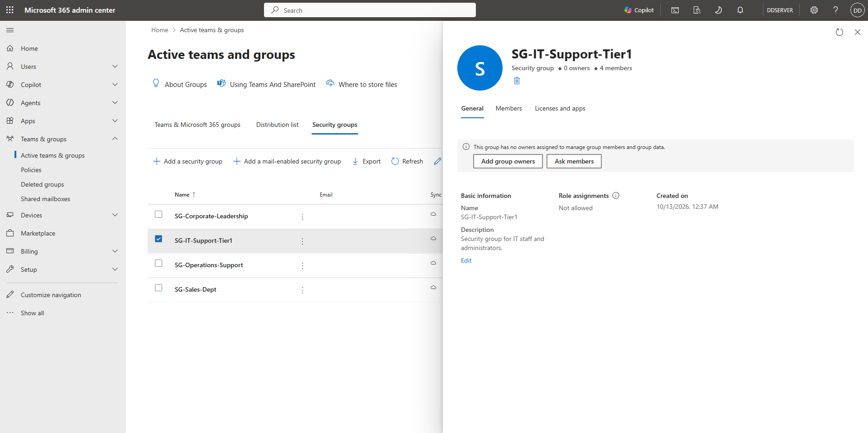This screenshot has width=868, height=433.
Task: Collapse the navigation hamburger menu
Action: click(x=10, y=30)
